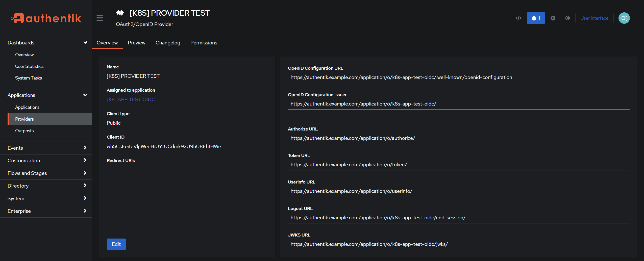Switch to User interface
Screen dimensions: 644x261
(x=594, y=18)
